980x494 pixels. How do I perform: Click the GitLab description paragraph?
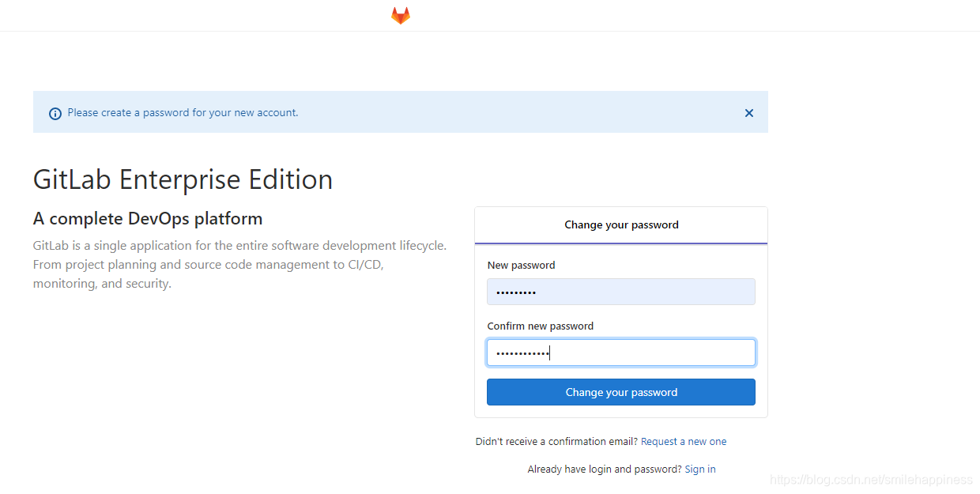[239, 265]
